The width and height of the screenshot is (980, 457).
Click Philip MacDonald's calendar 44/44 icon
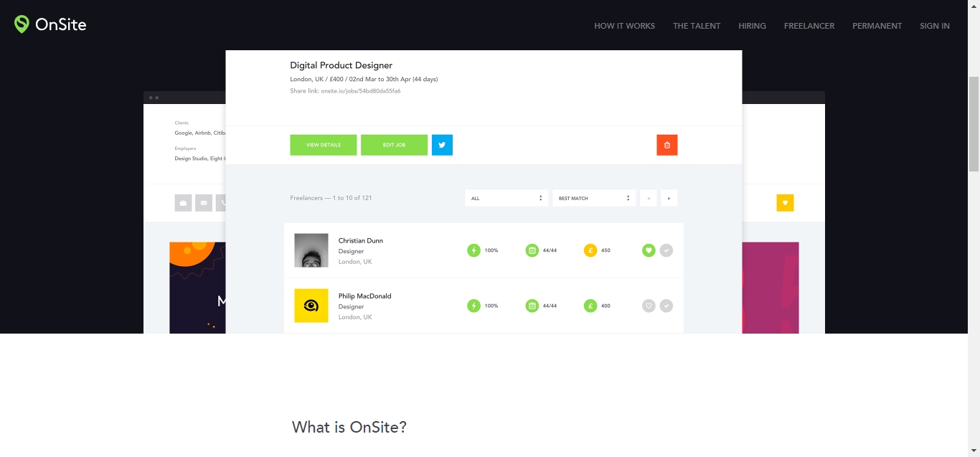click(x=532, y=306)
